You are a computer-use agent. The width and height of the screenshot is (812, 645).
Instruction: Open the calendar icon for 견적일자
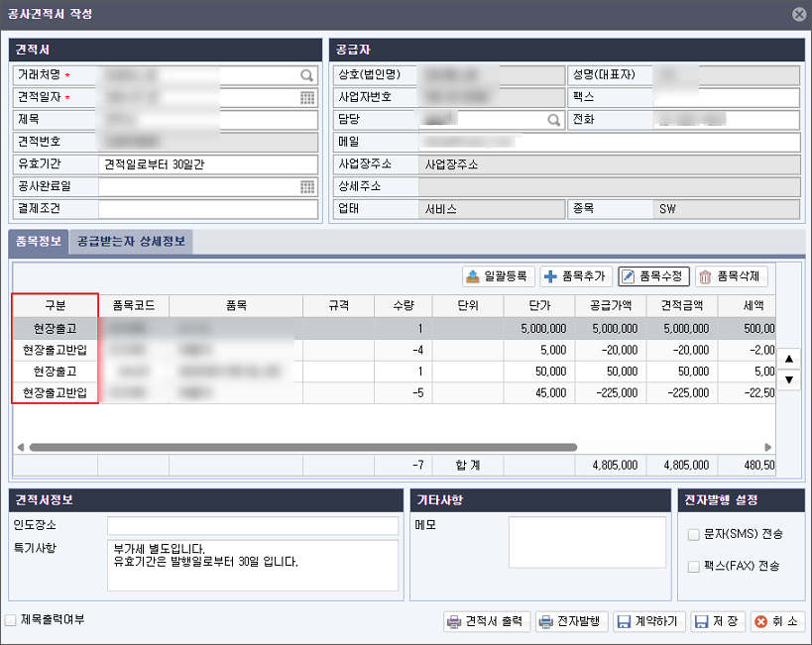307,98
